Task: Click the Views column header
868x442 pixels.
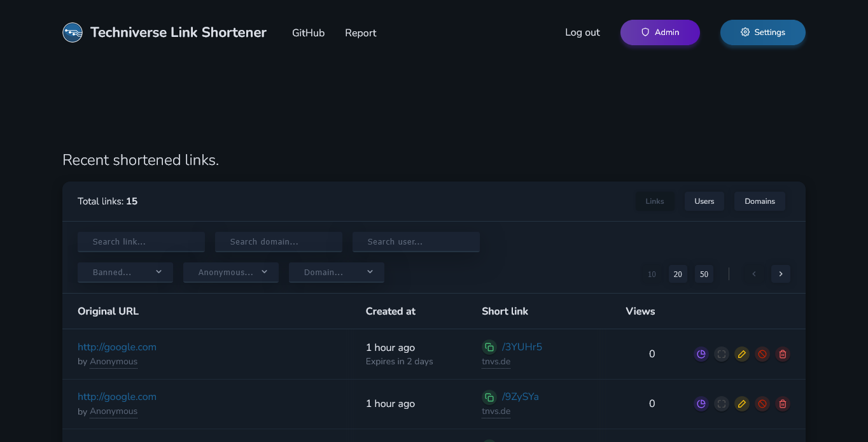Action: (640, 311)
